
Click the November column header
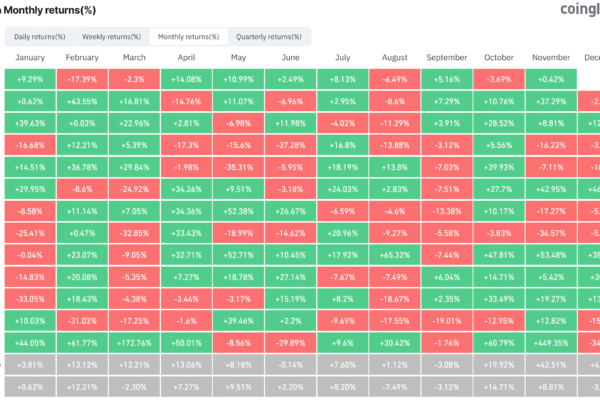tap(551, 57)
